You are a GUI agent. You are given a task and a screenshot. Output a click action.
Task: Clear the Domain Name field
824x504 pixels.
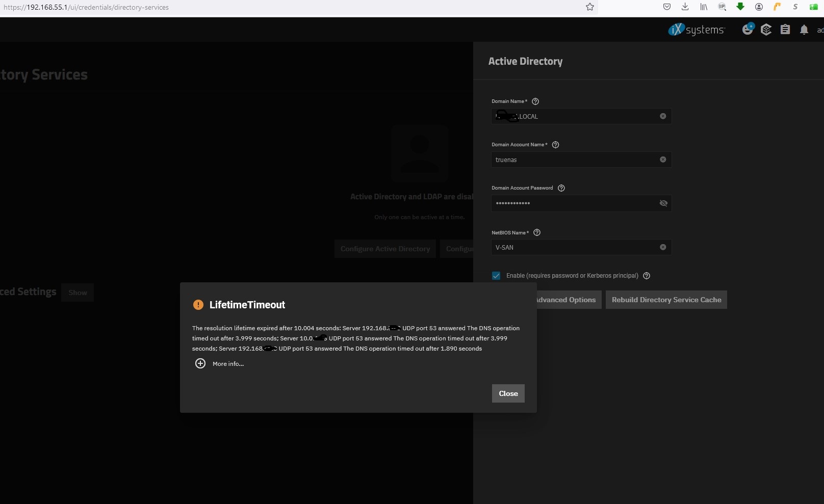663,116
